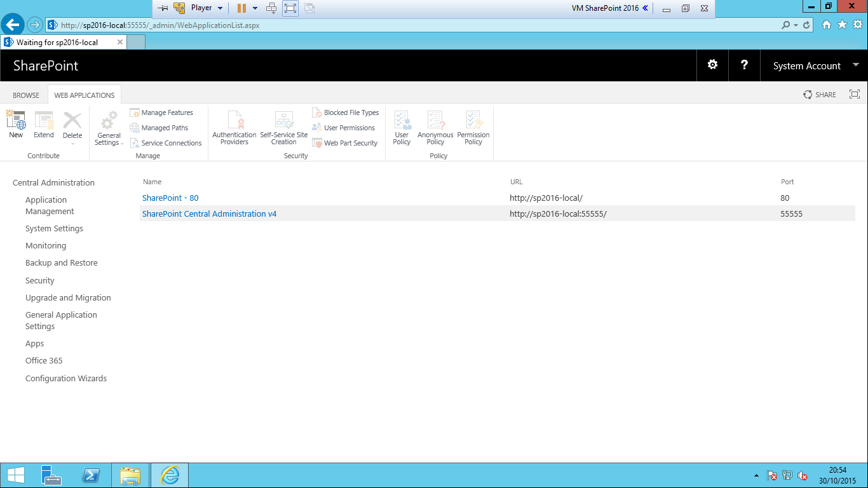The image size is (868, 488).
Task: Close the Waiting for sp2016-local tab
Action: (120, 43)
